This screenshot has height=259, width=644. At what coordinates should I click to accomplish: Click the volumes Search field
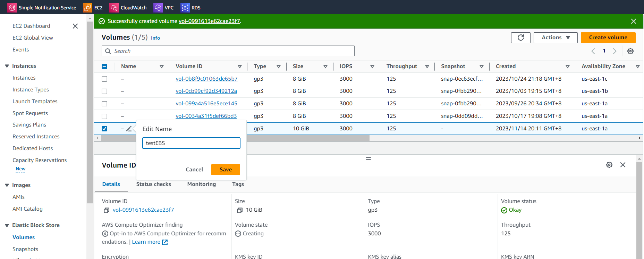coord(228,51)
